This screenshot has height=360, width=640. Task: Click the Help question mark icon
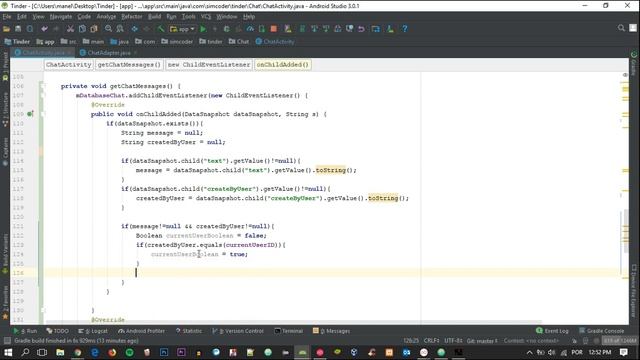[x=404, y=29]
